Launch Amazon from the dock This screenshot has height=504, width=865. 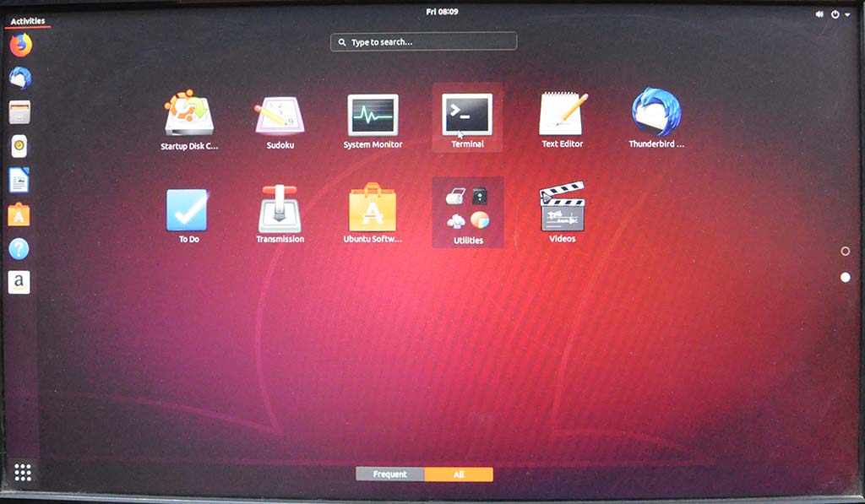(19, 282)
